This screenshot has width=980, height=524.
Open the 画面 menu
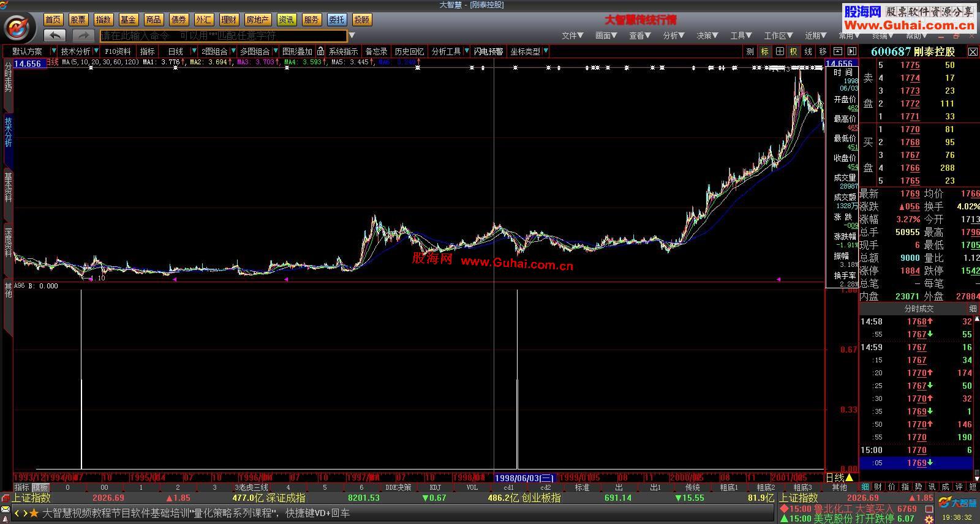606,36
